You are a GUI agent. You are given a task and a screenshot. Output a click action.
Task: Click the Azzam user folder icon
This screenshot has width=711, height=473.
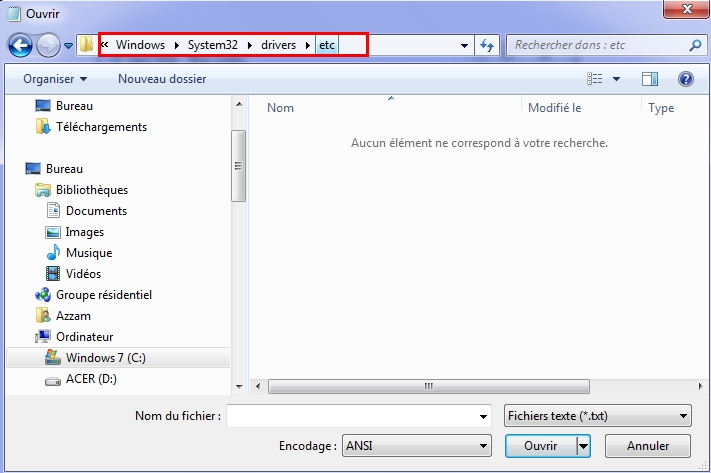coord(43,315)
